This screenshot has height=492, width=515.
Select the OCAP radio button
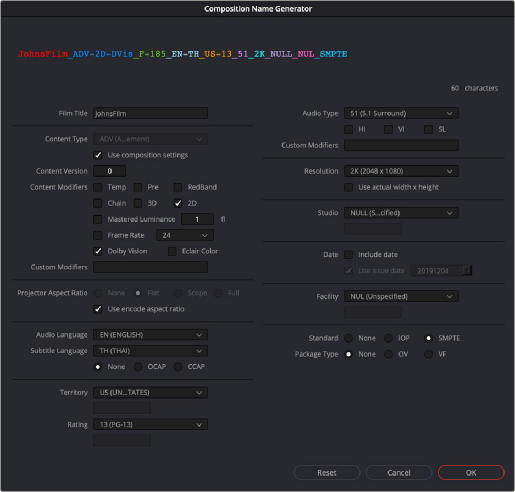coord(138,367)
